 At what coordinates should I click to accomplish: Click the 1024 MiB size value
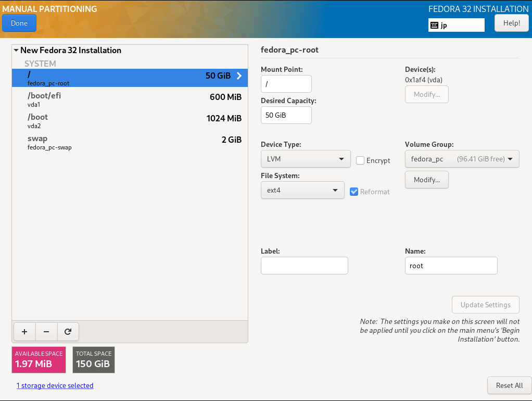click(x=224, y=119)
